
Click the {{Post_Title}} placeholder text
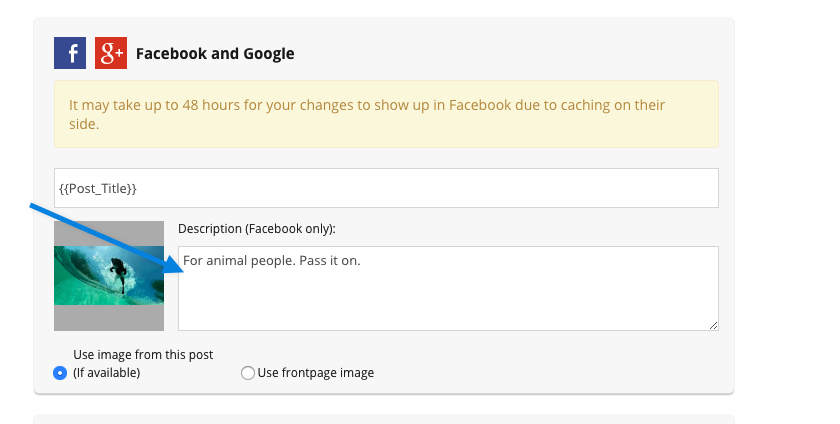pyautogui.click(x=98, y=188)
